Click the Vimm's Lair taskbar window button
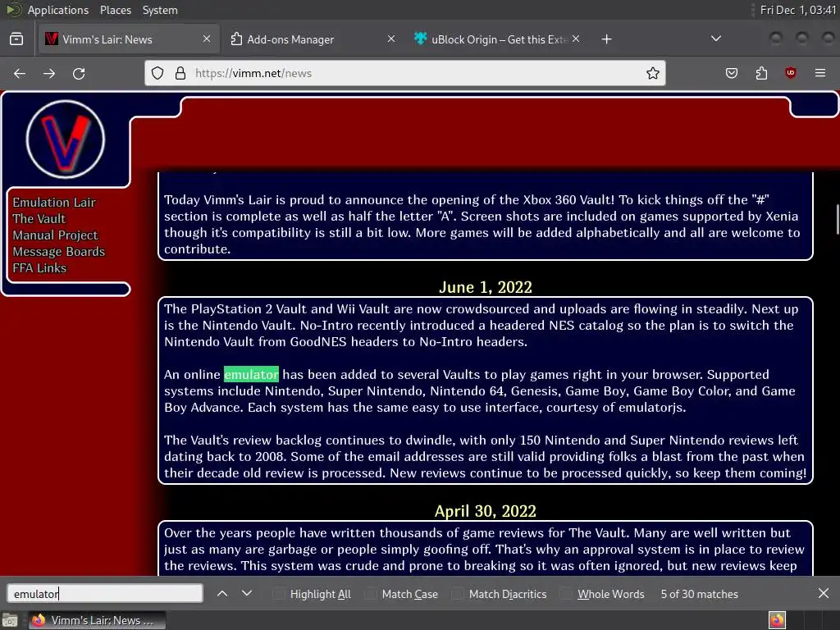 coord(97,620)
